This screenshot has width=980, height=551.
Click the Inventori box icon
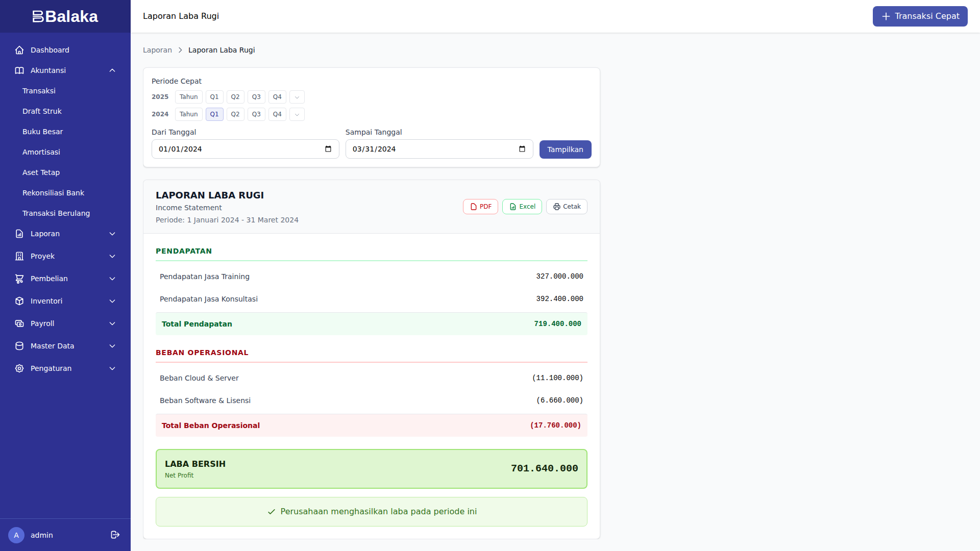[19, 301]
